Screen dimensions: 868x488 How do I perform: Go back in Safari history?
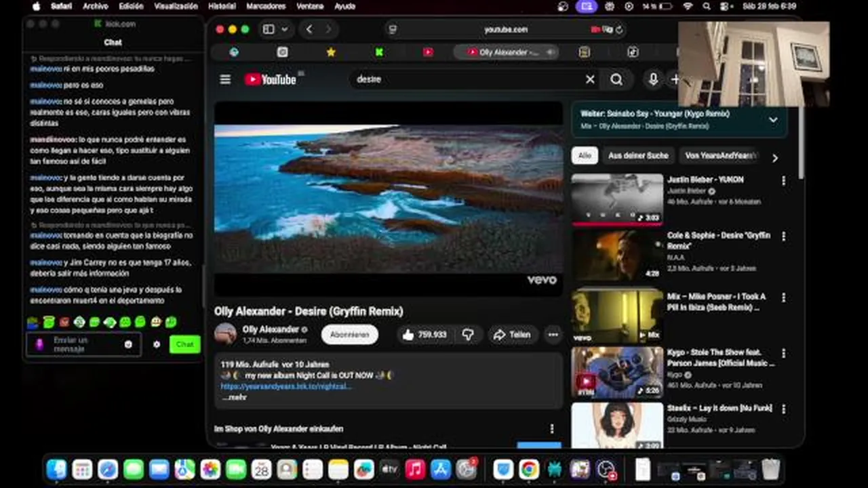click(309, 29)
